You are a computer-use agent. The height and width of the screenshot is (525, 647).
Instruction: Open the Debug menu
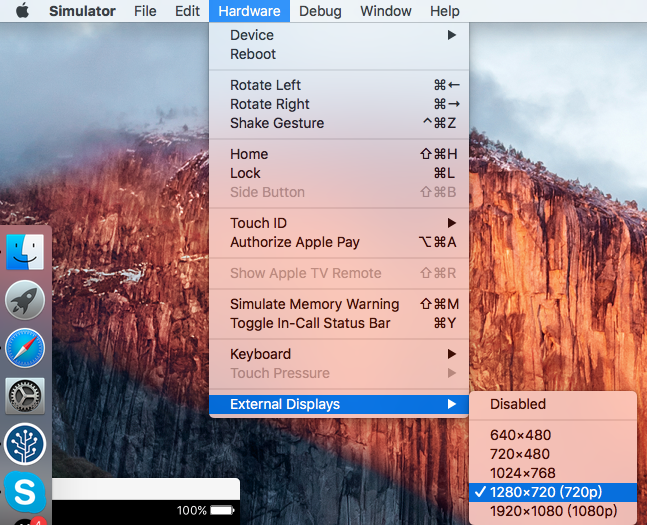320,11
